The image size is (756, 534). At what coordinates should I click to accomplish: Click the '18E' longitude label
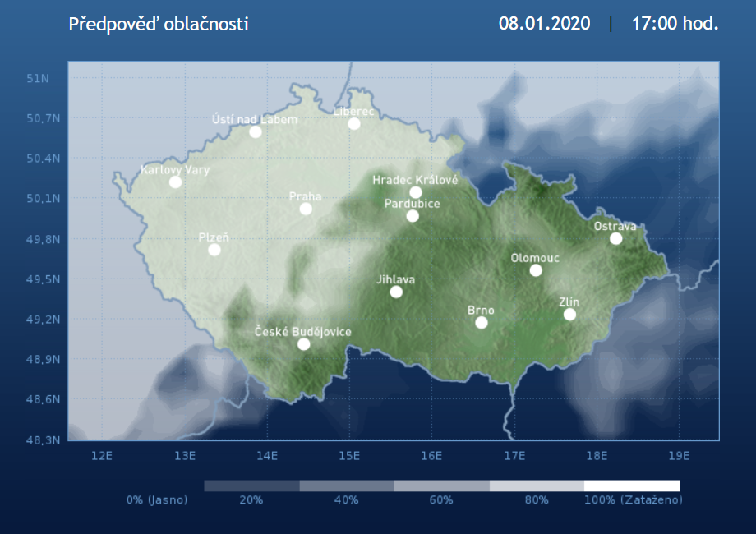(x=597, y=455)
